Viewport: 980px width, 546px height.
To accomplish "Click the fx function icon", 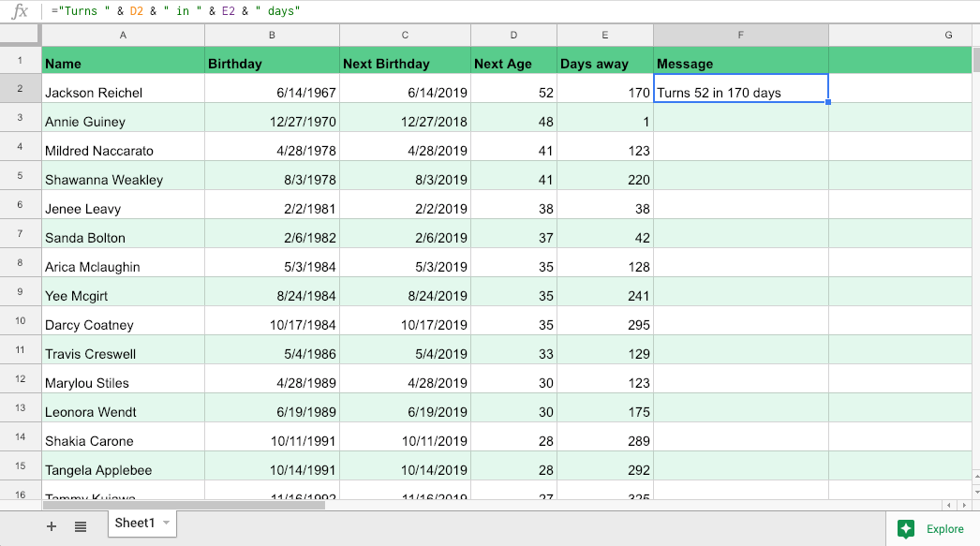I will click(19, 11).
